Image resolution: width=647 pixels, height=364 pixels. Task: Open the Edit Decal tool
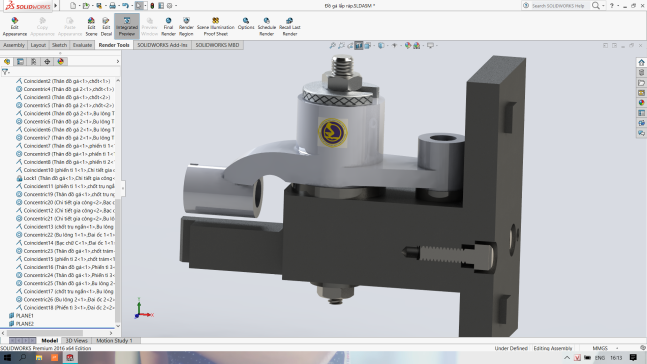(x=106, y=27)
